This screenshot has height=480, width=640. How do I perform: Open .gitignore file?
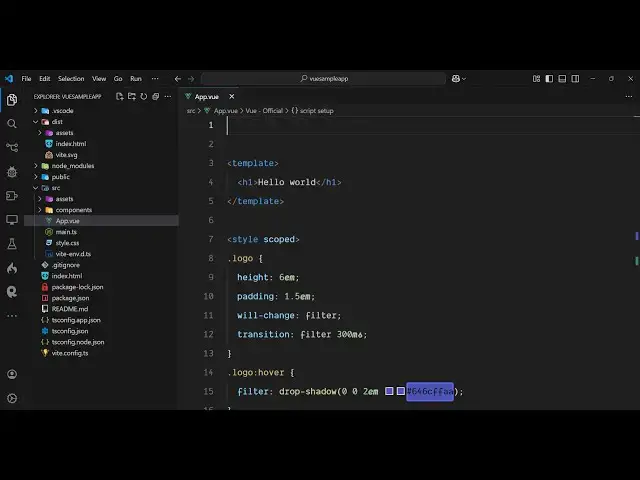(65, 265)
